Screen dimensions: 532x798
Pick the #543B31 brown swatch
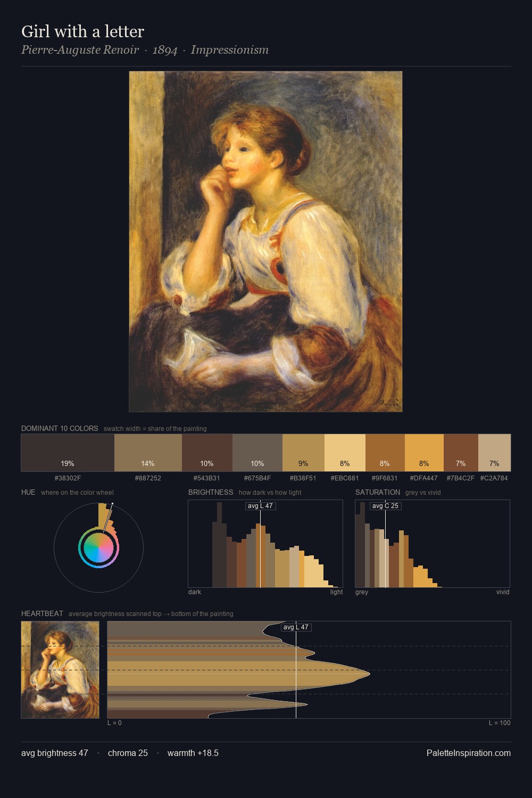click(207, 453)
